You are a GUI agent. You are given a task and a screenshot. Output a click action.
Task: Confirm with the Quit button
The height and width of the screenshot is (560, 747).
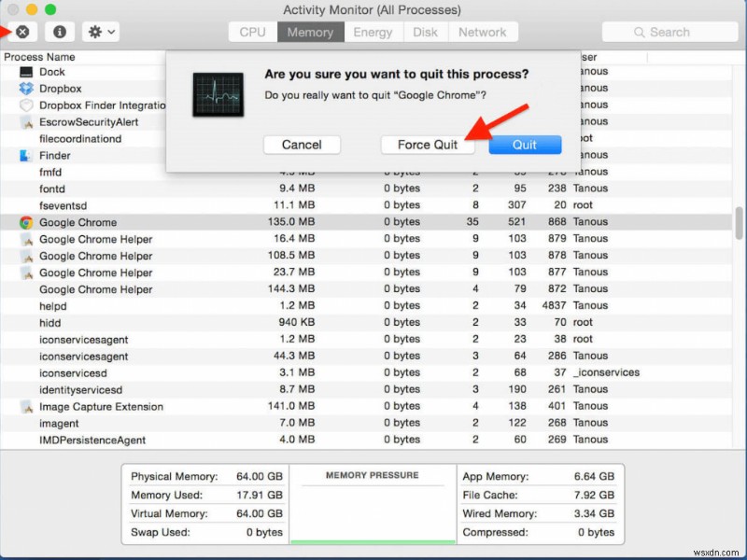[525, 145]
